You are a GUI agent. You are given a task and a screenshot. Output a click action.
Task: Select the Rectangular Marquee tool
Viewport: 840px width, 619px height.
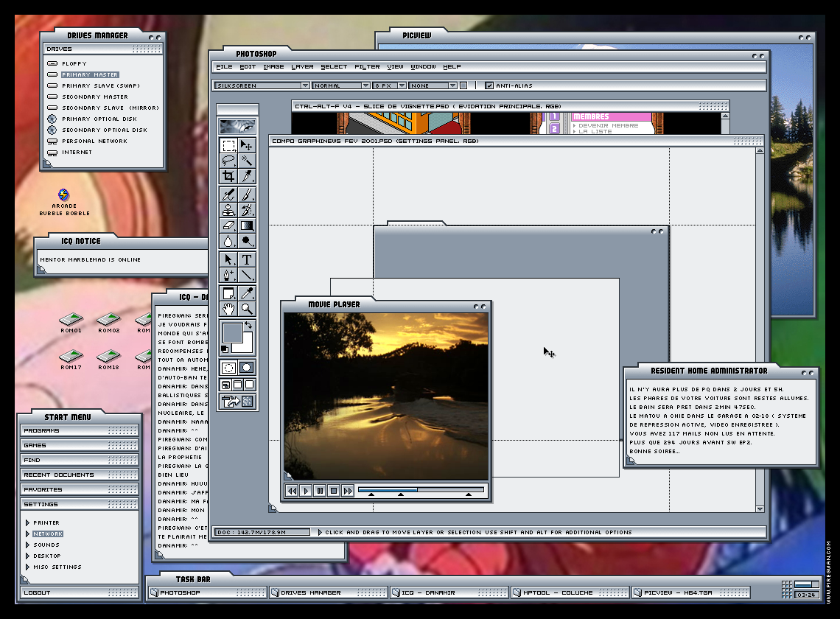[228, 145]
